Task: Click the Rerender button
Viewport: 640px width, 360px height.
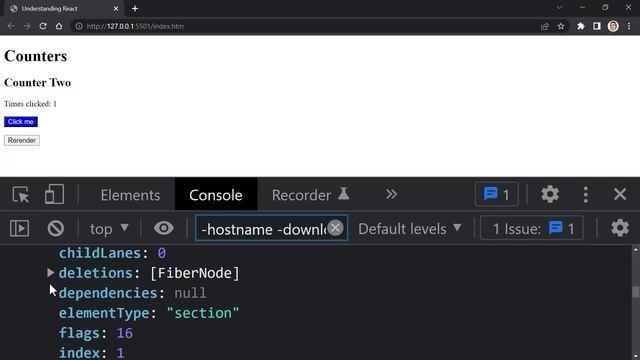Action: click(x=22, y=140)
